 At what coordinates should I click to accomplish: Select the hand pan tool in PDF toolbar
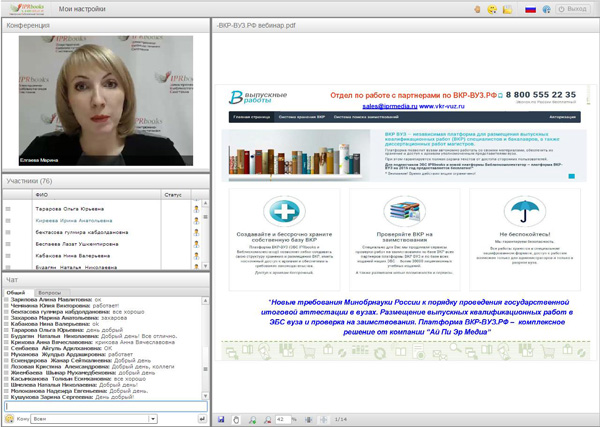[236, 419]
